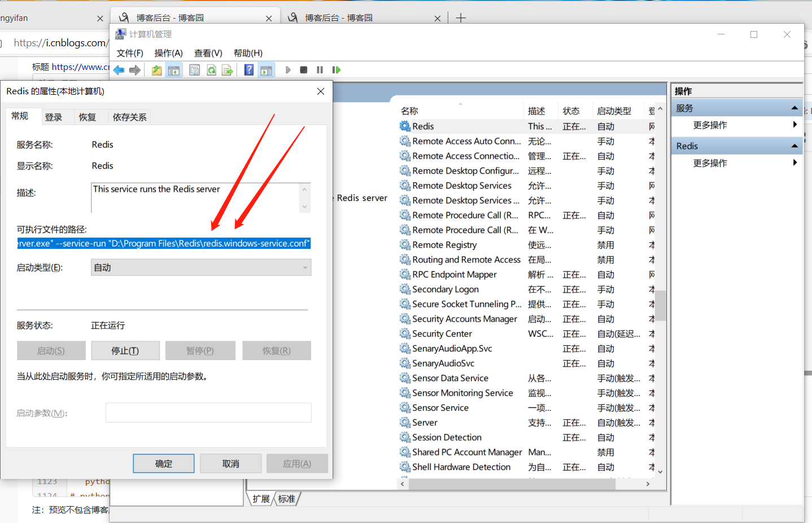Open the Properties toolbar icon
The image size is (812, 523).
pyautogui.click(x=195, y=70)
